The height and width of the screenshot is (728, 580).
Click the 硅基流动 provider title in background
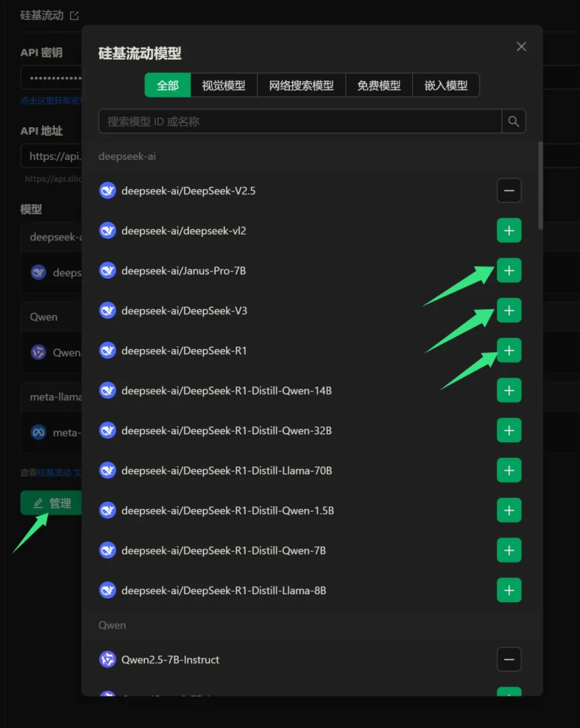[42, 16]
